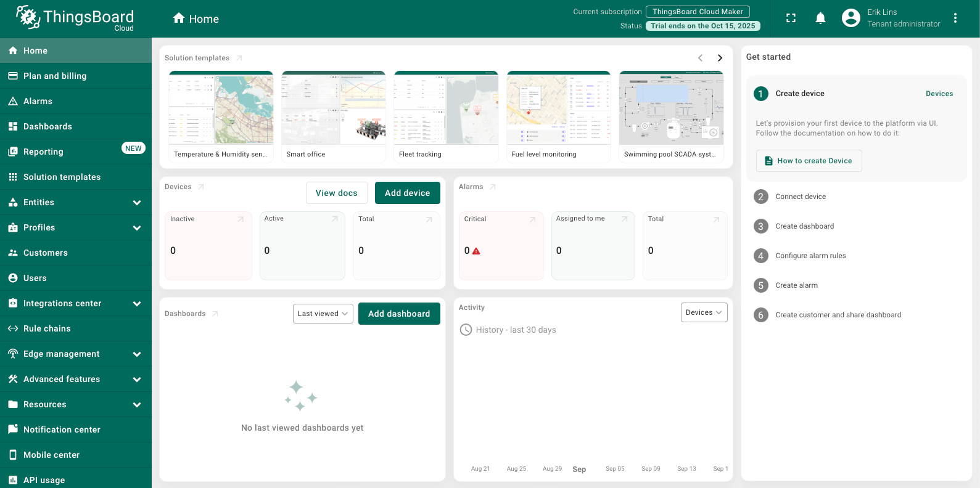Open the user account avatar icon
The height and width of the screenshot is (488, 980).
(850, 18)
